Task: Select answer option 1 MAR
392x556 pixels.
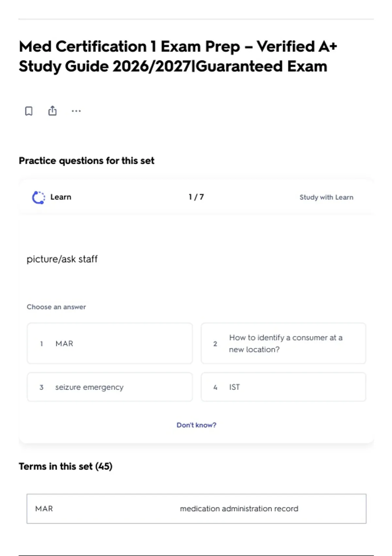Action: 110,343
